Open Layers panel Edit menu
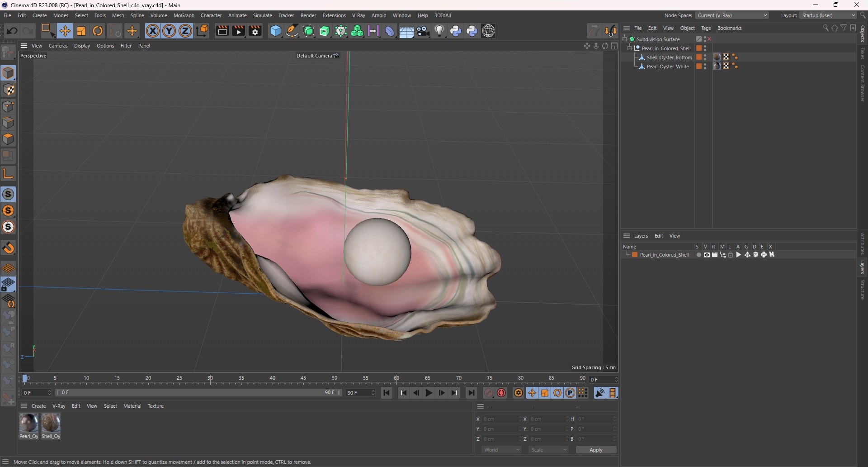This screenshot has width=868, height=467. [x=659, y=236]
